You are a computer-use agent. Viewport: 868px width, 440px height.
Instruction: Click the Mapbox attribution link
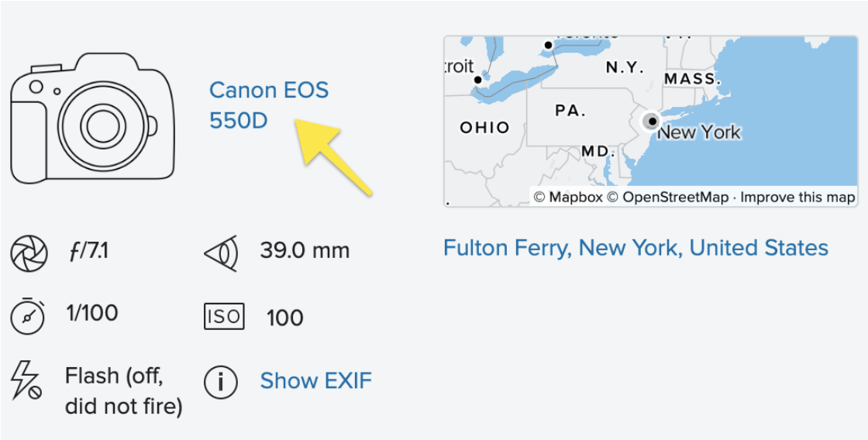click(568, 197)
